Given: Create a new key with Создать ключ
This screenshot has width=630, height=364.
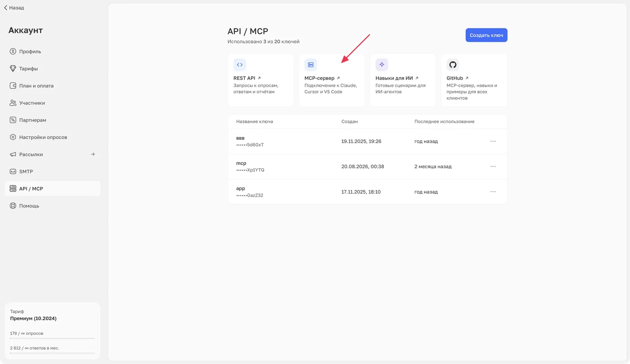Looking at the screenshot, I should point(486,35).
